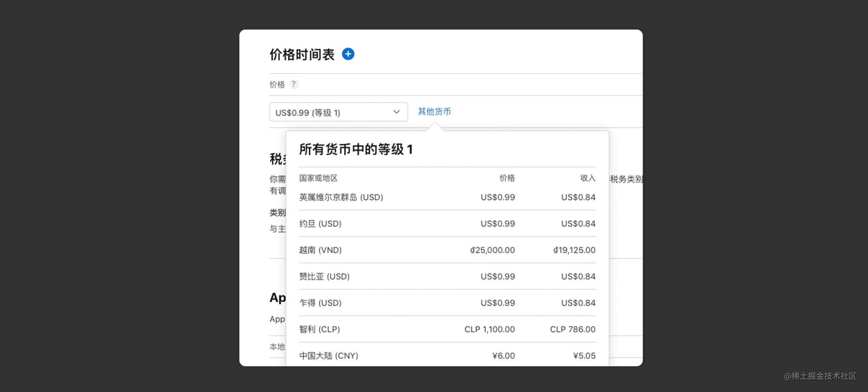Select the 约旦 (USD) row

point(447,224)
